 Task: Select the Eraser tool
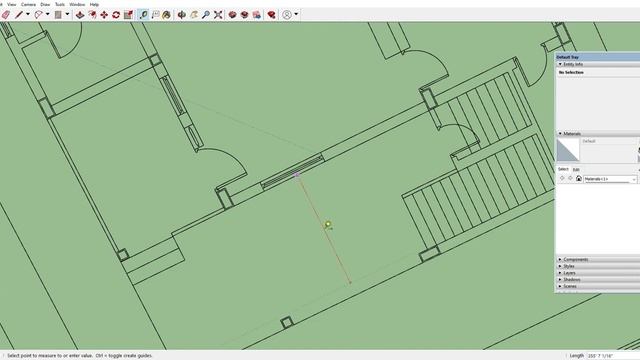6,15
